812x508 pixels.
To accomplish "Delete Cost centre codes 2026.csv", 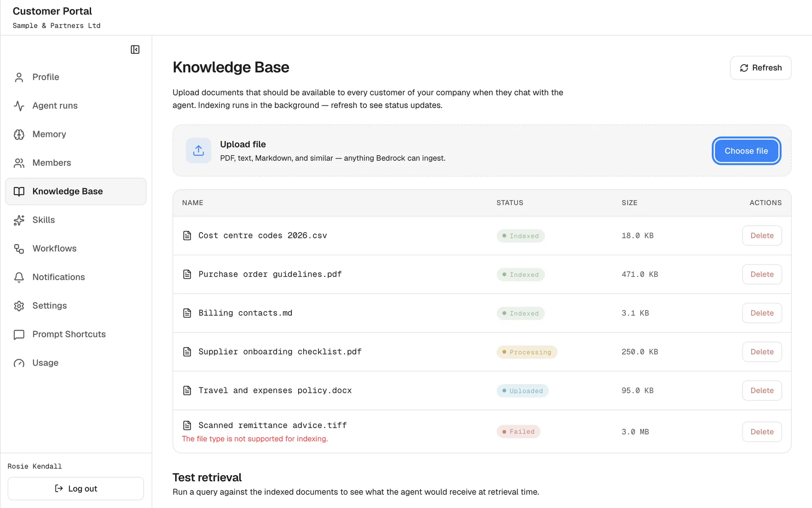I will coord(762,236).
